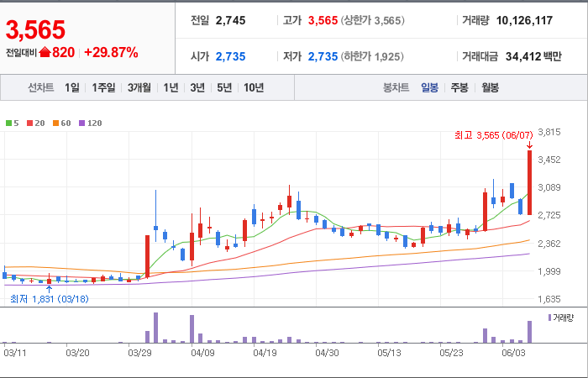Show the 10년 line chart
The height and width of the screenshot is (378, 588).
coord(254,87)
